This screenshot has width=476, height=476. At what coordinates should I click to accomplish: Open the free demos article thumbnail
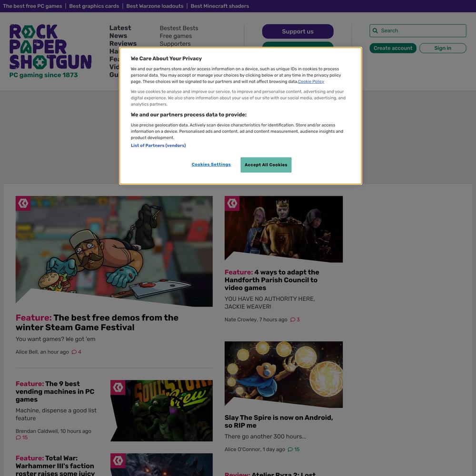pyautogui.click(x=114, y=251)
